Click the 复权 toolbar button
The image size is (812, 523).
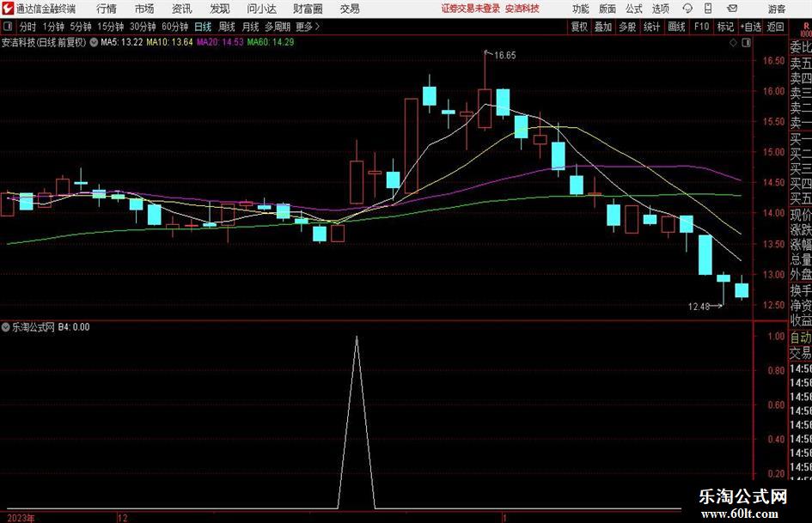coord(579,27)
